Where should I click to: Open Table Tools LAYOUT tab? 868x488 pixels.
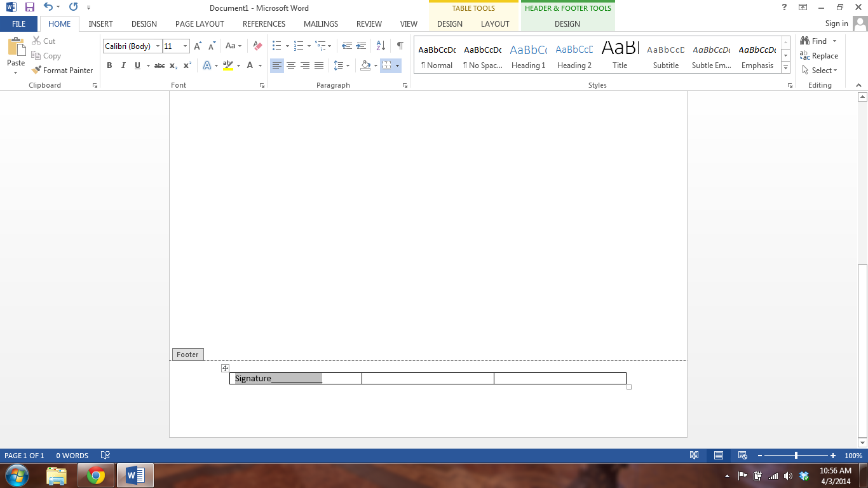tap(495, 24)
